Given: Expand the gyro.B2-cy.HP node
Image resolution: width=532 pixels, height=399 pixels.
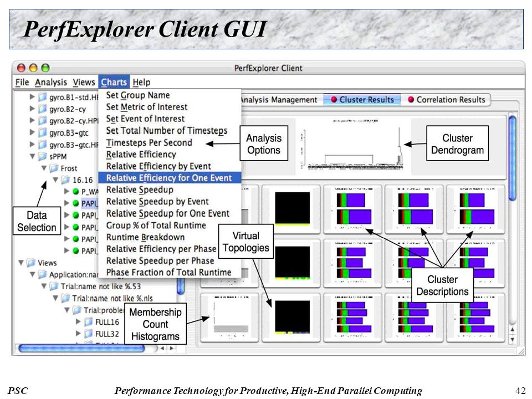Looking at the screenshot, I should (x=32, y=120).
